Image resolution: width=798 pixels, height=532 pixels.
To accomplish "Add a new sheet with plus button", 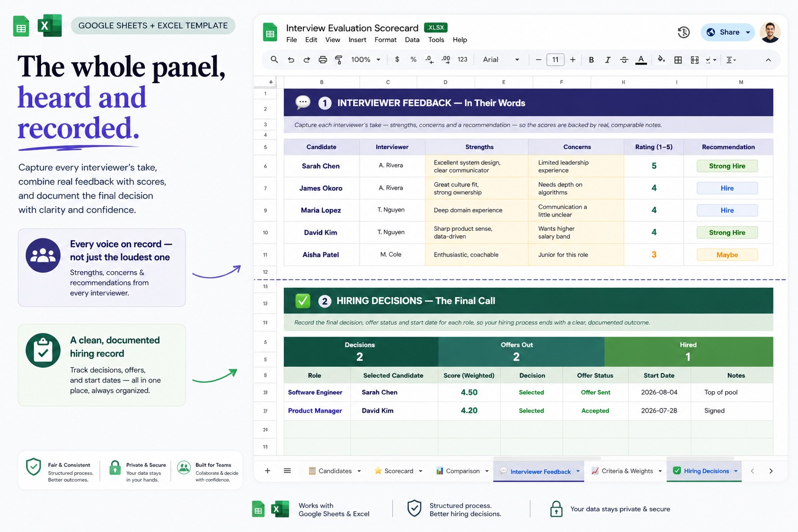I will pos(268,471).
